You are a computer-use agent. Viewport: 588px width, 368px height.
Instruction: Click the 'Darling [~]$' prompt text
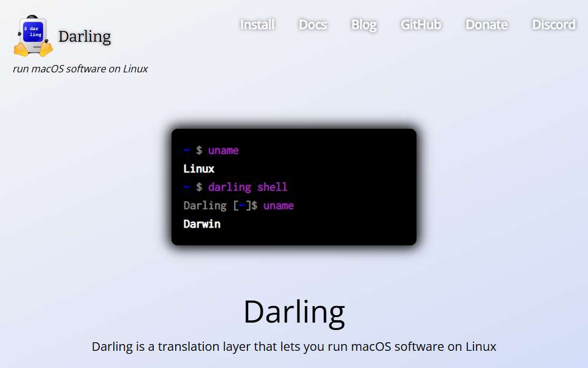[x=221, y=206]
